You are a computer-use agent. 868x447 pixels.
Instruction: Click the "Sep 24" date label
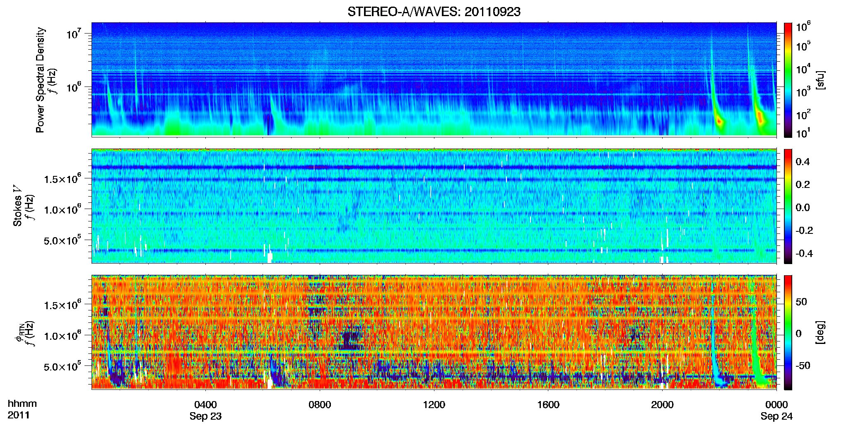[776, 416]
